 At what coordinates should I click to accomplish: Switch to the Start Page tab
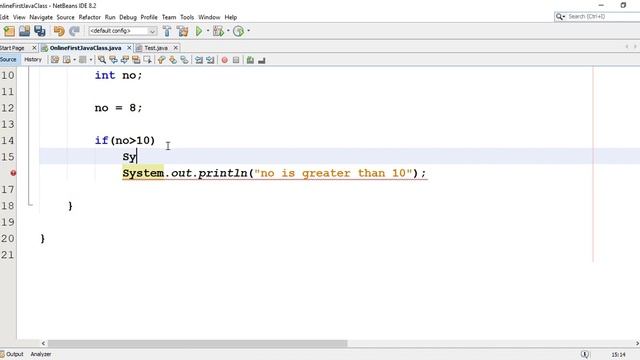pos(12,48)
